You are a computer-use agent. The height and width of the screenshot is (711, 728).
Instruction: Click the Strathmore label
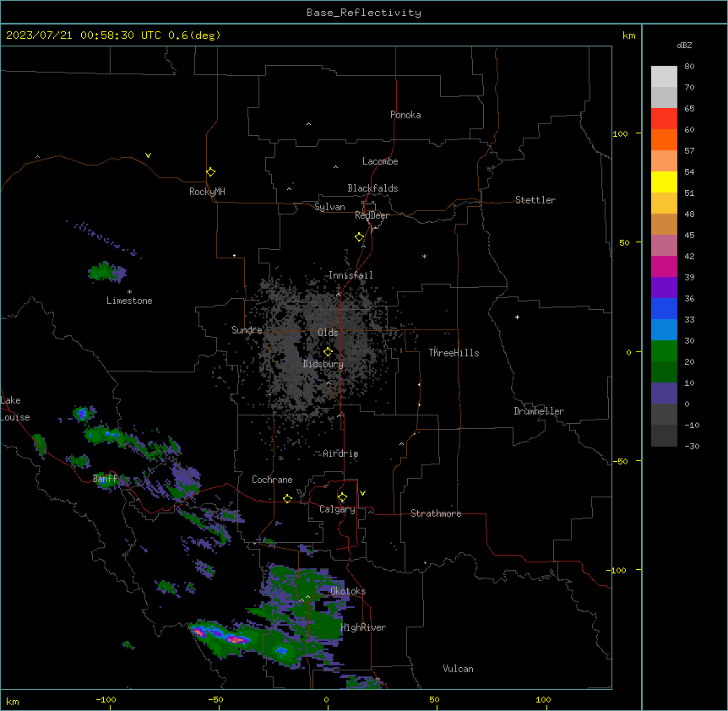[x=436, y=513]
